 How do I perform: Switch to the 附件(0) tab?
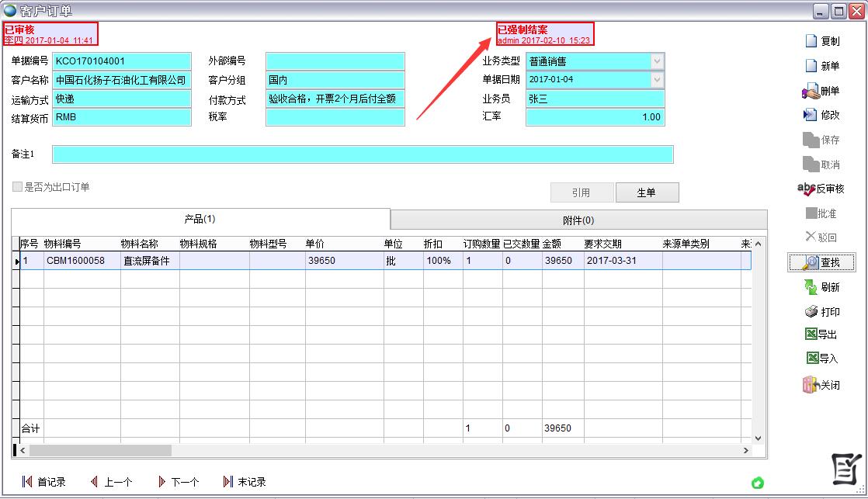(578, 220)
